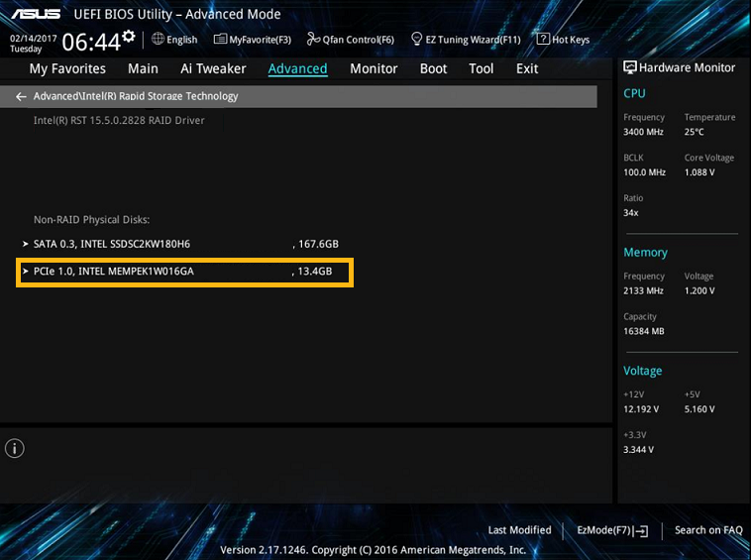Open Ai Tweaker tab
Image resolution: width=751 pixels, height=560 pixels.
coord(213,69)
